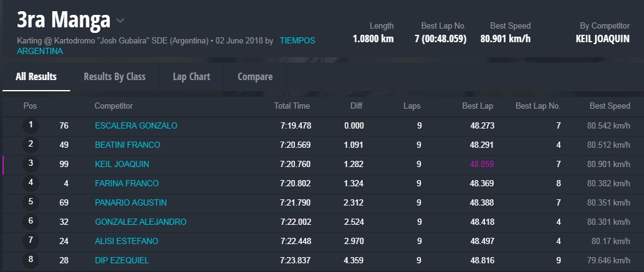Click position 2 circle badge
644x272 pixels.
point(31,145)
